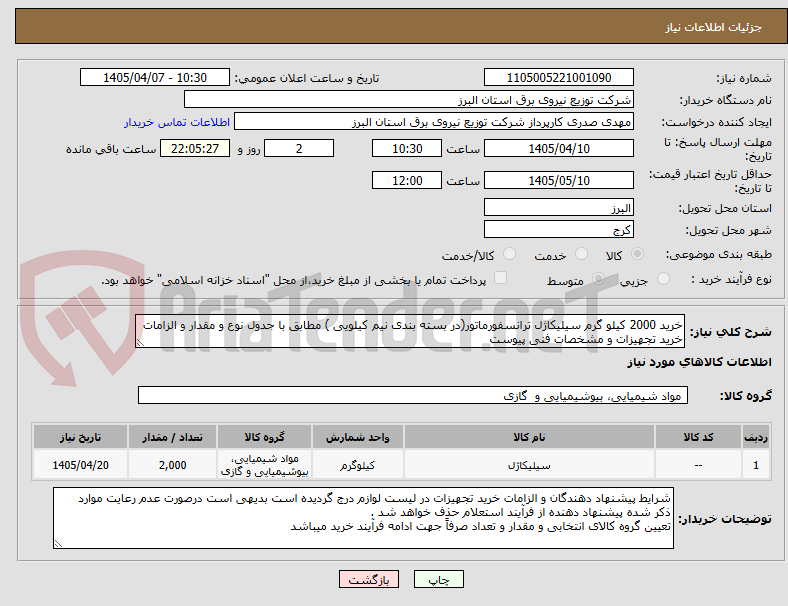
Task: Click the row number 1 cell
Action: click(x=756, y=465)
